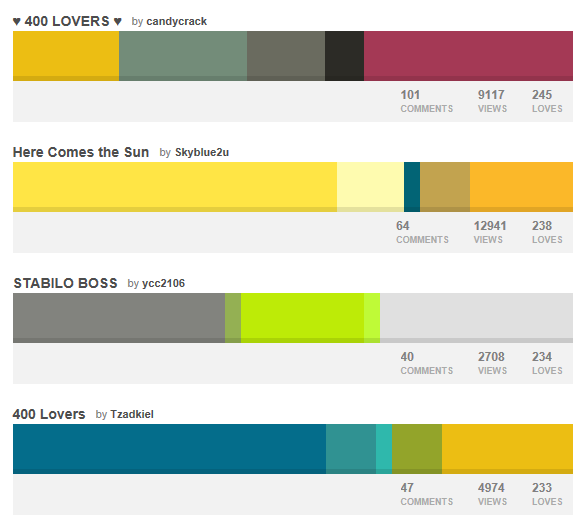
Task: Click the 4974 views count
Action: [x=492, y=494]
